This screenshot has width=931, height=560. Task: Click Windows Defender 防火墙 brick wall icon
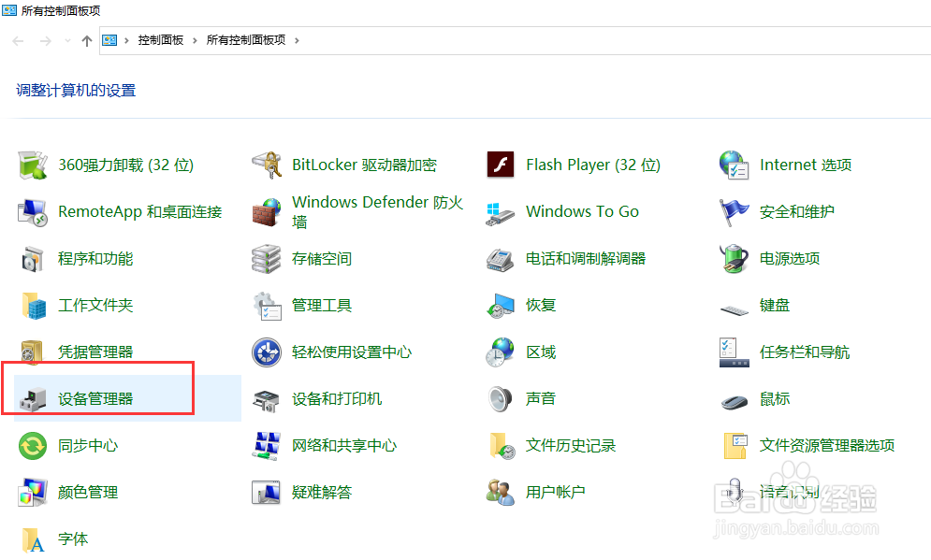tap(267, 212)
